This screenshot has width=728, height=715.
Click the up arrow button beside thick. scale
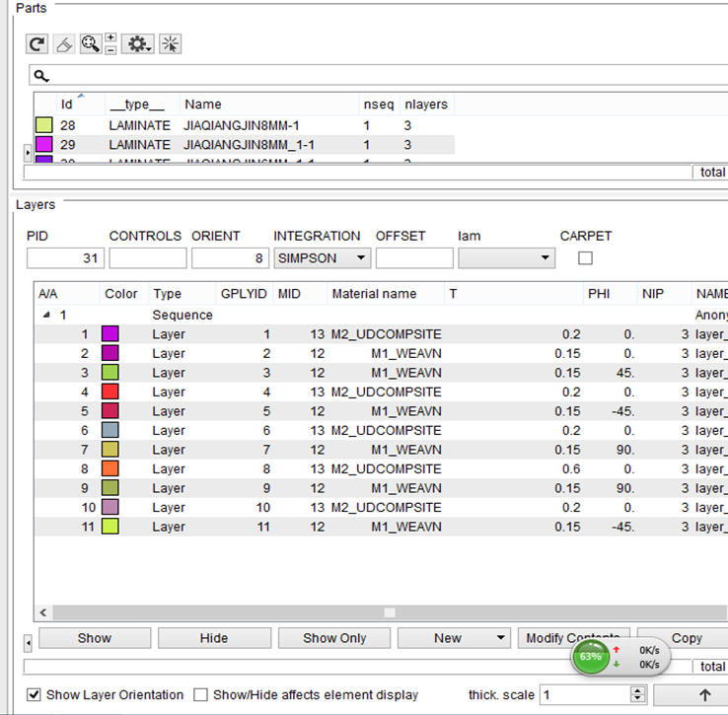(x=704, y=695)
